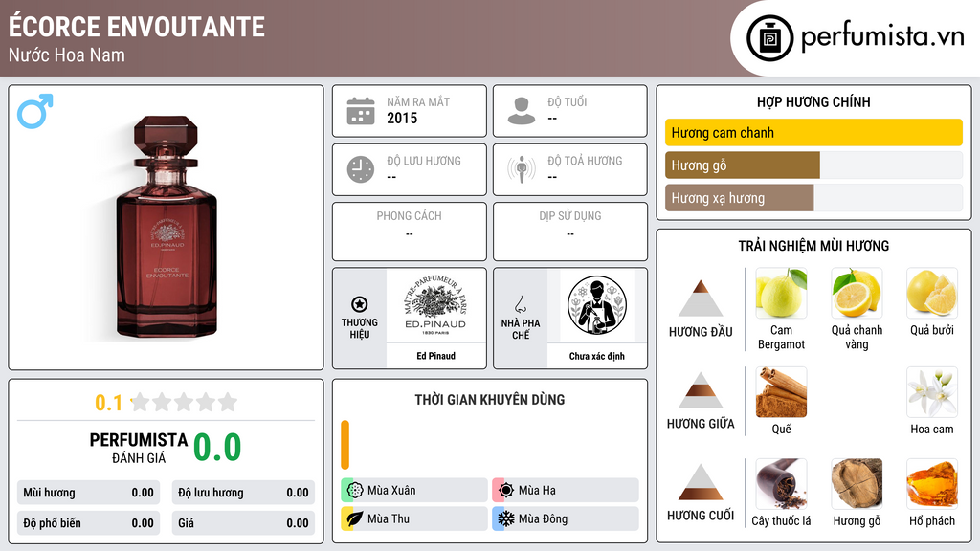The height and width of the screenshot is (551, 980).
Task: Click the Mùa Thu leaf icon
Action: coord(355,518)
